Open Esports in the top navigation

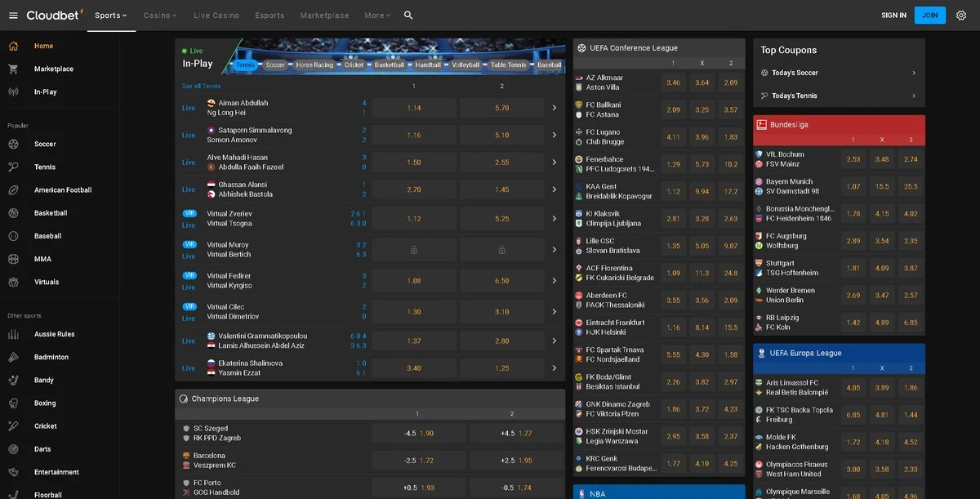(x=269, y=16)
